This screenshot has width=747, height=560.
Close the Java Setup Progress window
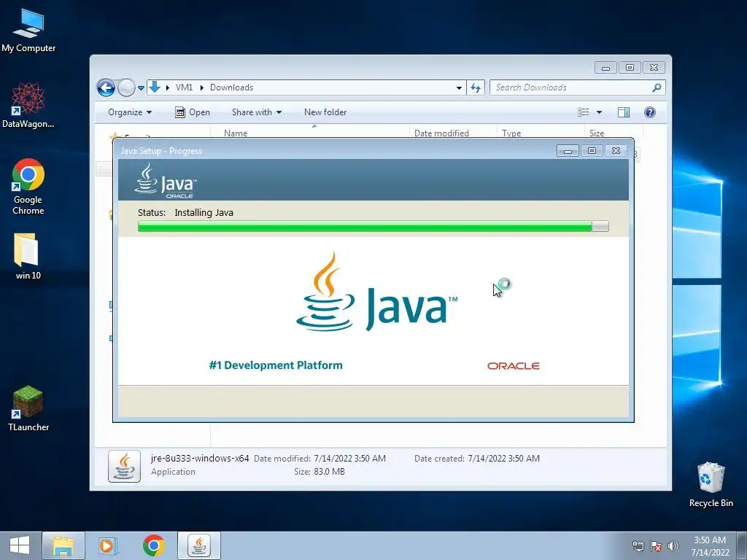[616, 151]
